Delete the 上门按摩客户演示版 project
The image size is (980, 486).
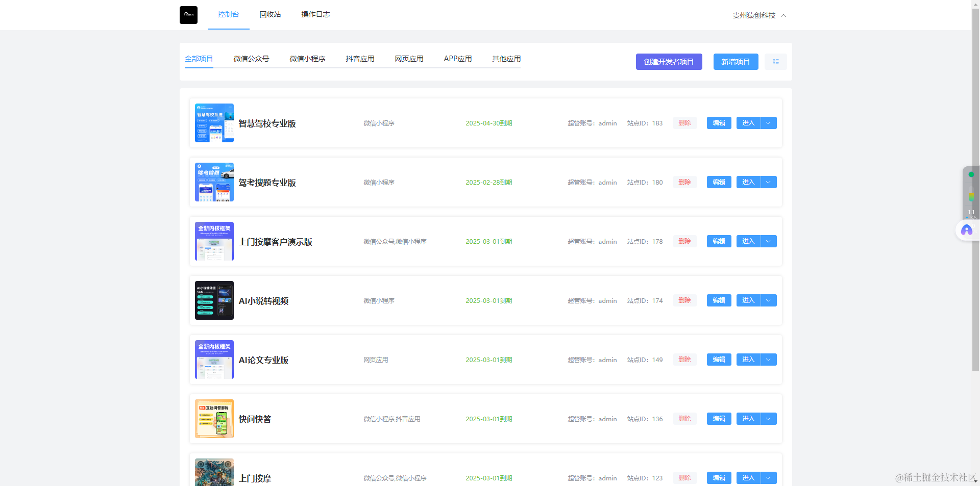684,241
